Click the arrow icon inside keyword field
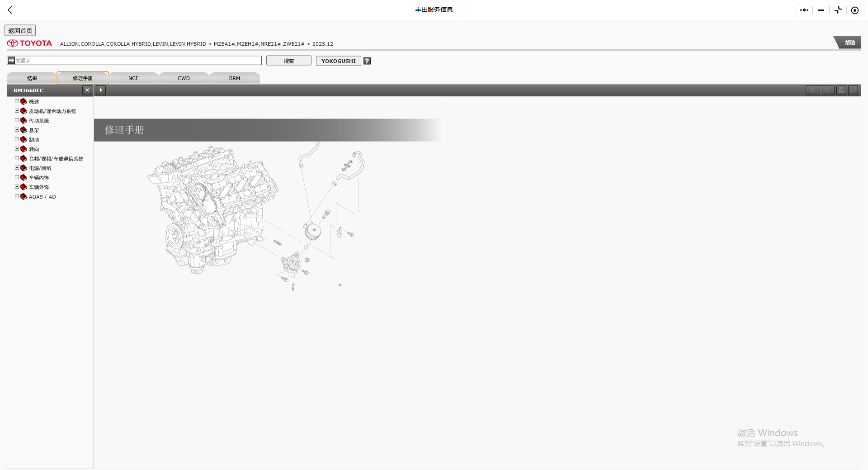The width and height of the screenshot is (868, 470). (11, 60)
